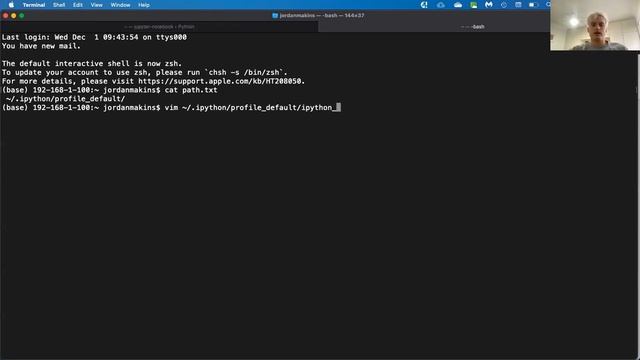Switch to the -bash terminal tab
The width and height of the screenshot is (640, 360).
click(x=472, y=27)
